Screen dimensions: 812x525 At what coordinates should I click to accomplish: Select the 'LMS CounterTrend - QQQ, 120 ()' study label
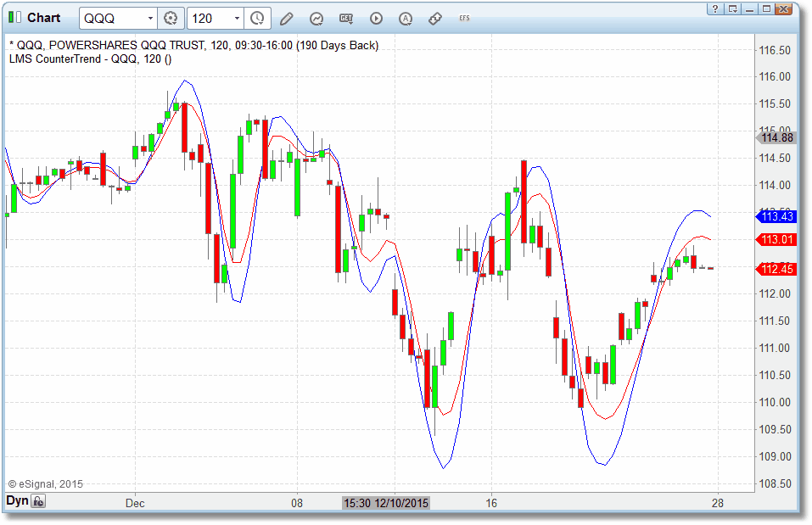tap(90, 59)
